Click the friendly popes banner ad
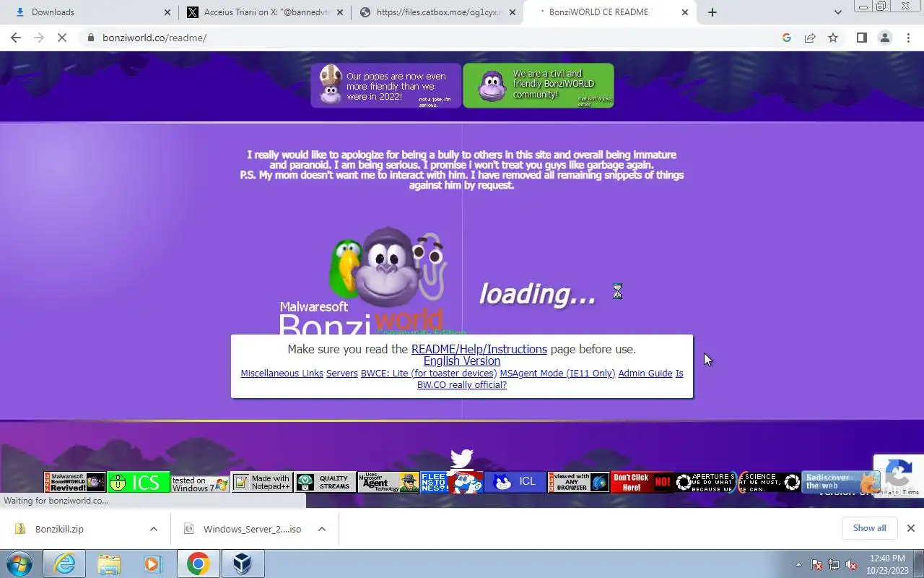This screenshot has width=924, height=578. click(x=385, y=86)
